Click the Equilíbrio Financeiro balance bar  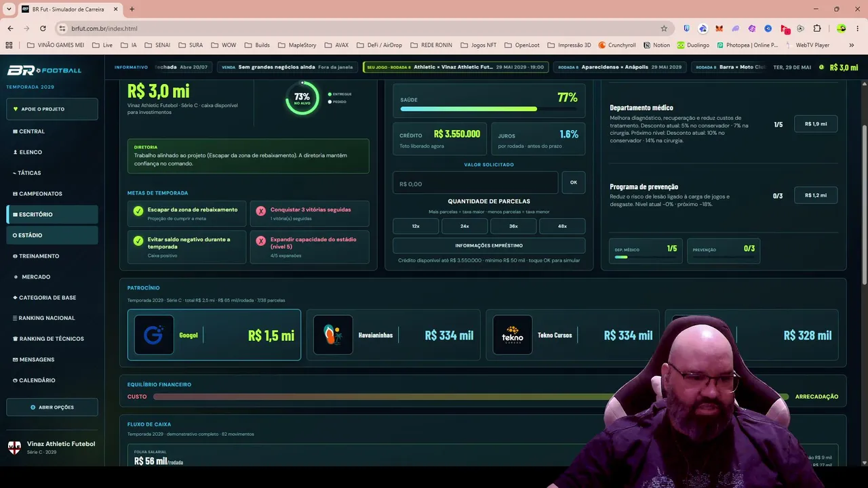(471, 396)
